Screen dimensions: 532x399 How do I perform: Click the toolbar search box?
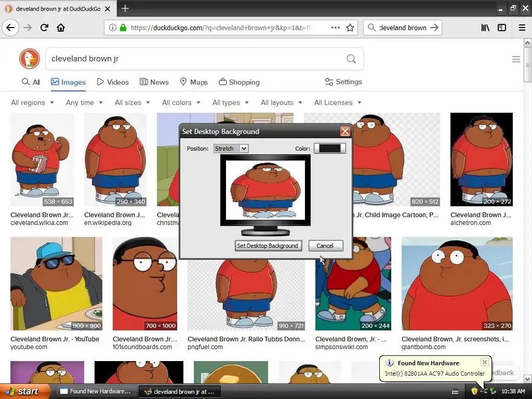(403, 28)
